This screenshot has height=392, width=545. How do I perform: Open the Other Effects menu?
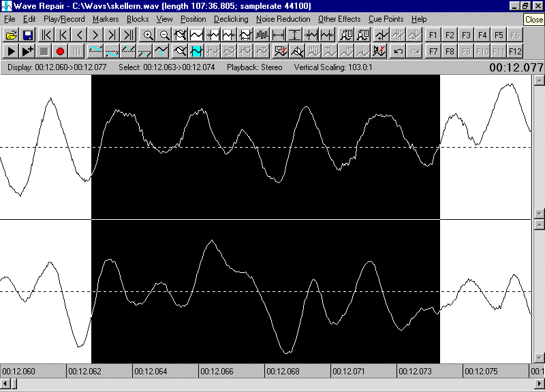(x=339, y=19)
